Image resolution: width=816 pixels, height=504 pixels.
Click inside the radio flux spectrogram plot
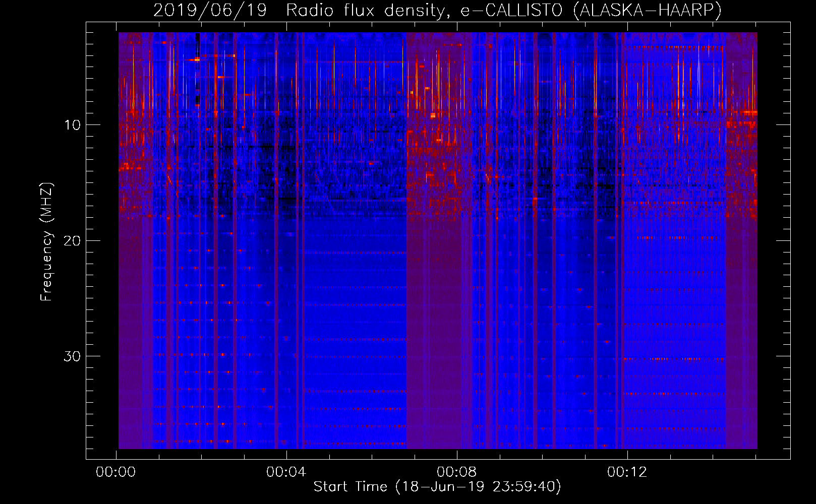438,240
